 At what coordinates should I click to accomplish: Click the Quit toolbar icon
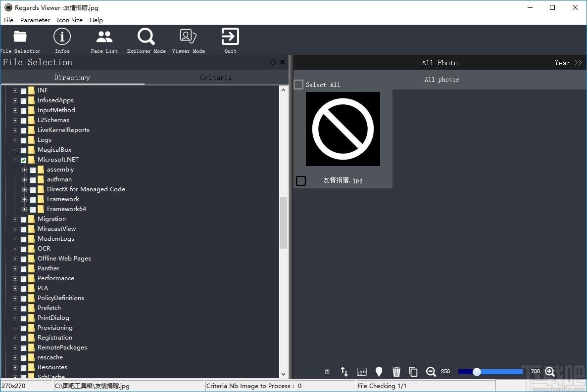(230, 37)
